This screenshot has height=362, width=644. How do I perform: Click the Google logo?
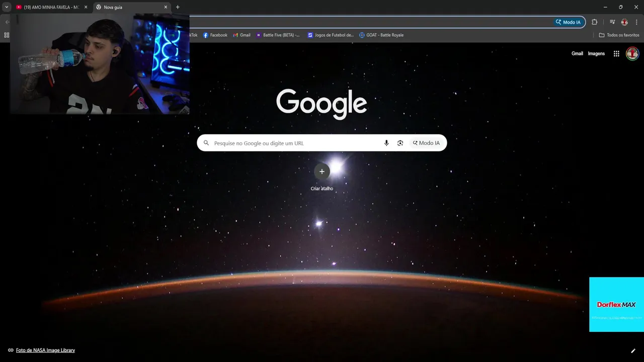[x=321, y=104]
